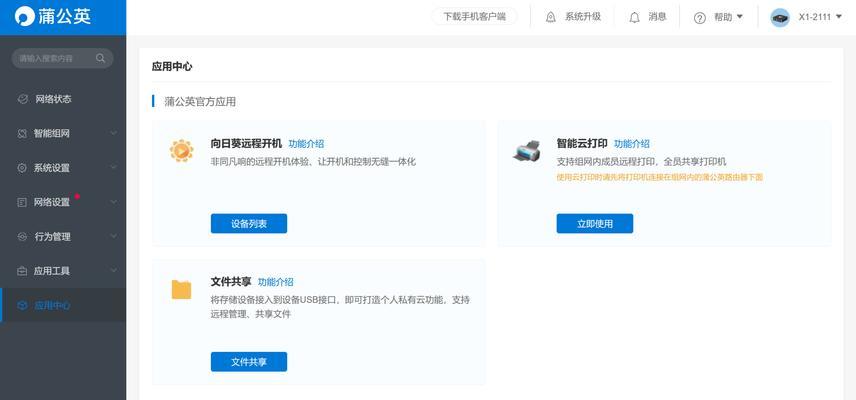Click the 系统设置 gear icon
This screenshot has width=856, height=400.
pyautogui.click(x=22, y=168)
